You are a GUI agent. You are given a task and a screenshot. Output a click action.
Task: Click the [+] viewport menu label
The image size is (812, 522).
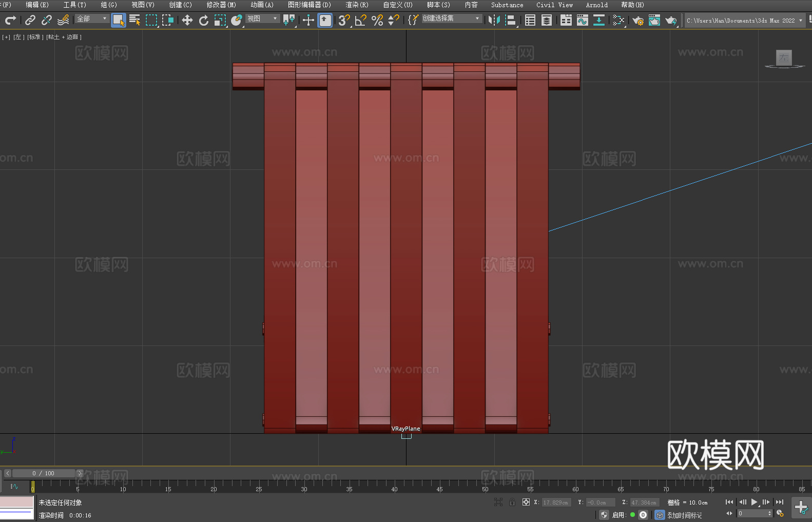6,37
